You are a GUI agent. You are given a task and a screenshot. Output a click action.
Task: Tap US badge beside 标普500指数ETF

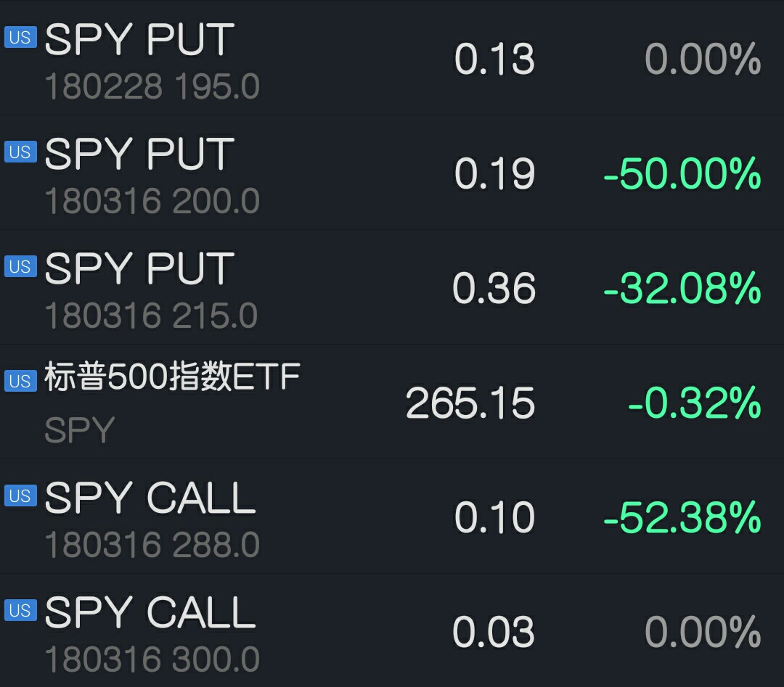20,381
